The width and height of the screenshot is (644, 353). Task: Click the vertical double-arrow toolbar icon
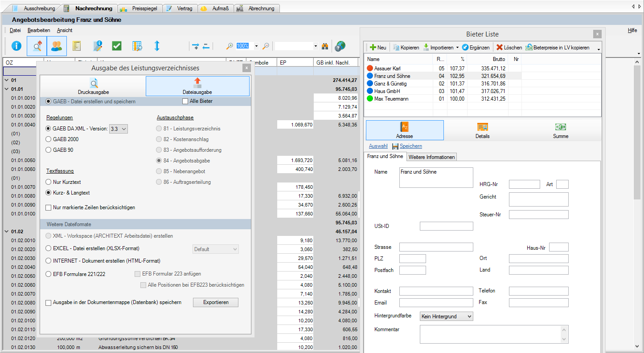157,46
